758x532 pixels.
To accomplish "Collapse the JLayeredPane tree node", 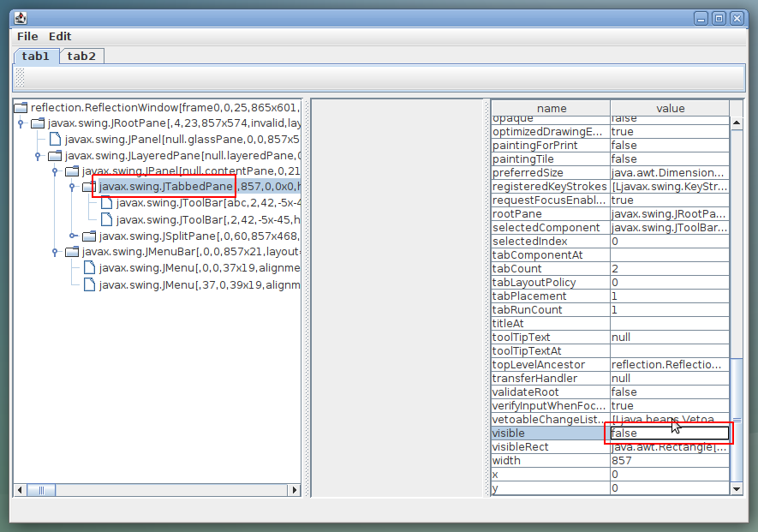I will (38, 156).
